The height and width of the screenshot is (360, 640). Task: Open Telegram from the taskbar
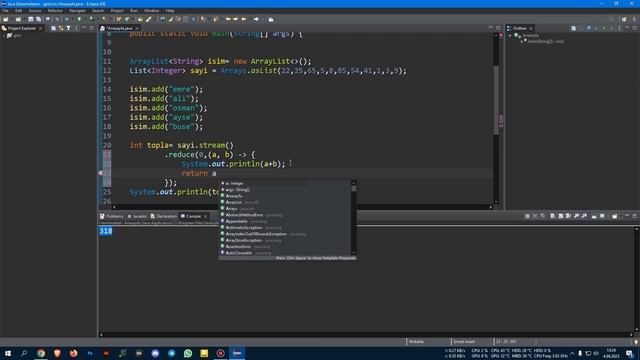pos(171,353)
